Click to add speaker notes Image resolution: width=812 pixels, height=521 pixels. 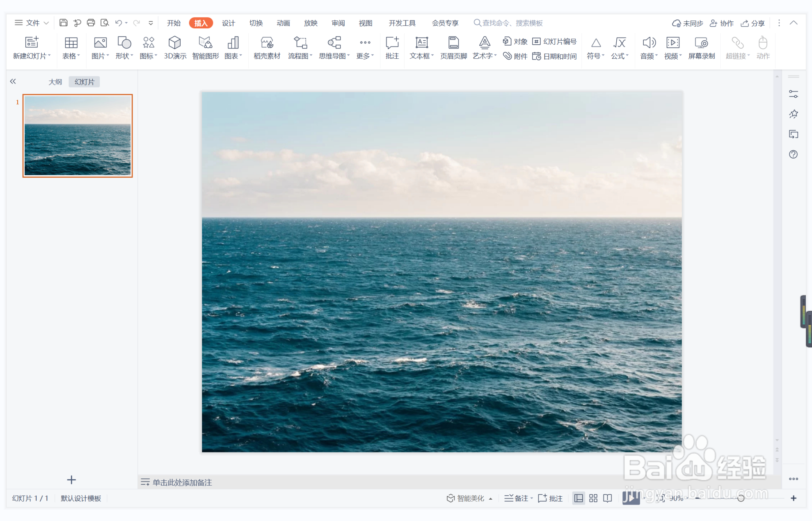point(182,482)
